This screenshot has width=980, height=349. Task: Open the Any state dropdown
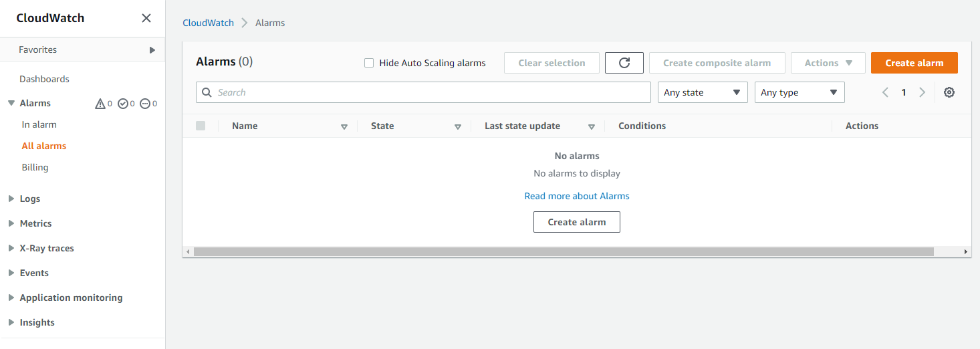(703, 92)
